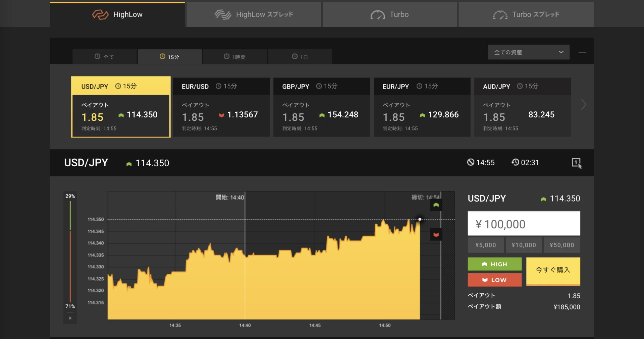Click the ¥100,000 investment amount field
Screen dimensions: 644x339
[x=524, y=224]
